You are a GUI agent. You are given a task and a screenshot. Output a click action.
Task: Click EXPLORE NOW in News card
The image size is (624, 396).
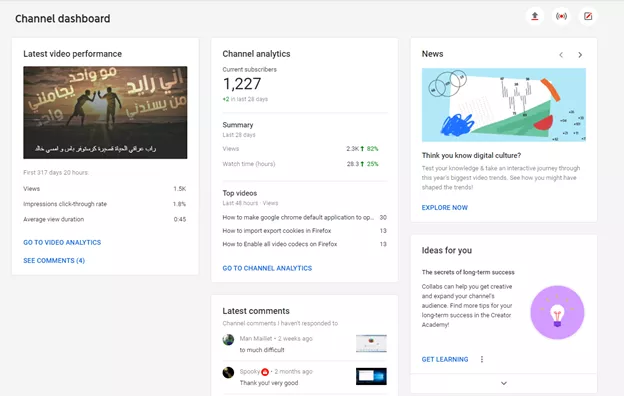(x=445, y=208)
